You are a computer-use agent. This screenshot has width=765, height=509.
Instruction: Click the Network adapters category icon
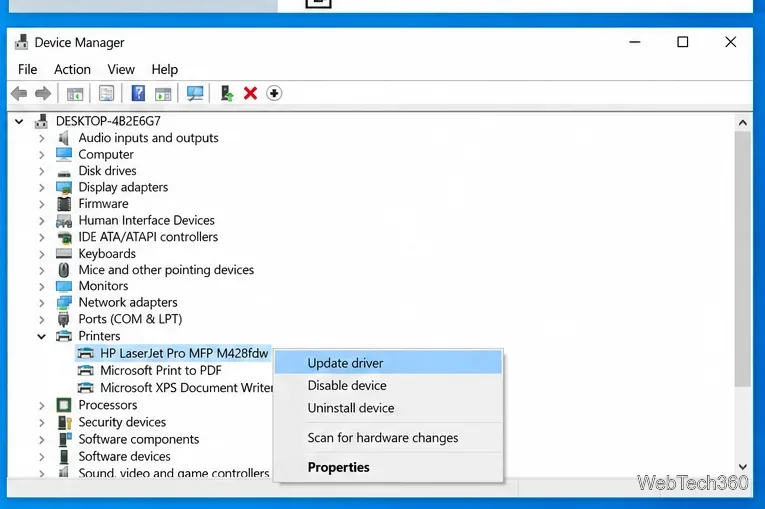(64, 303)
